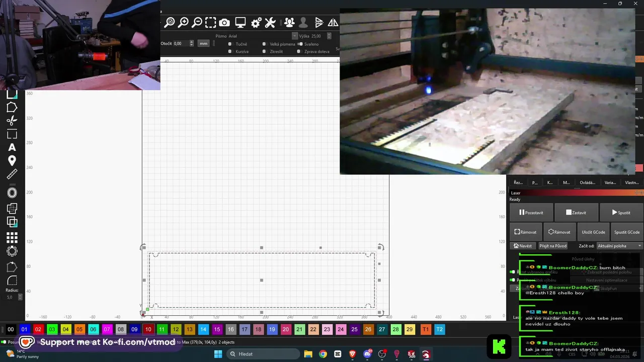The width and height of the screenshot is (644, 362).
Task: Toggle Použít počátek výběru switch
Action: coord(513,280)
